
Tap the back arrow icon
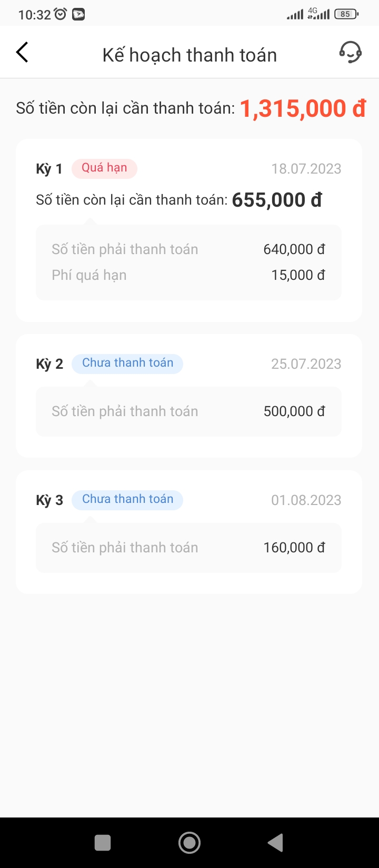click(x=22, y=53)
